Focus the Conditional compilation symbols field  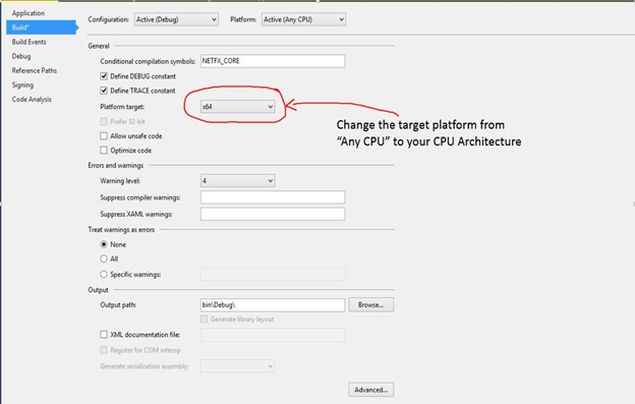(273, 61)
